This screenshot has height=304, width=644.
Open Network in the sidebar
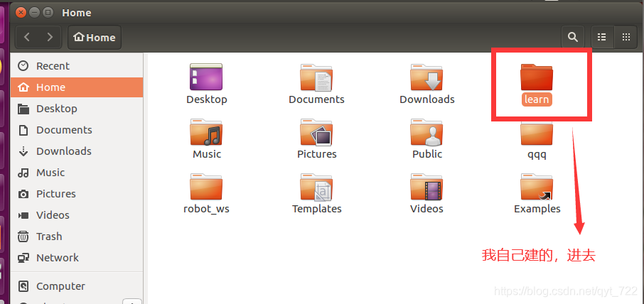(x=77, y=258)
